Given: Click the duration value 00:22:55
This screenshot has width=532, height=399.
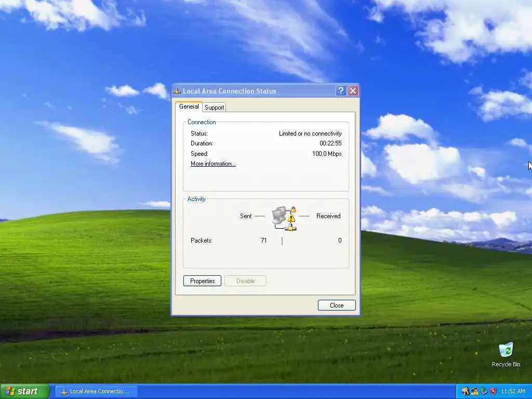Looking at the screenshot, I should point(330,143).
